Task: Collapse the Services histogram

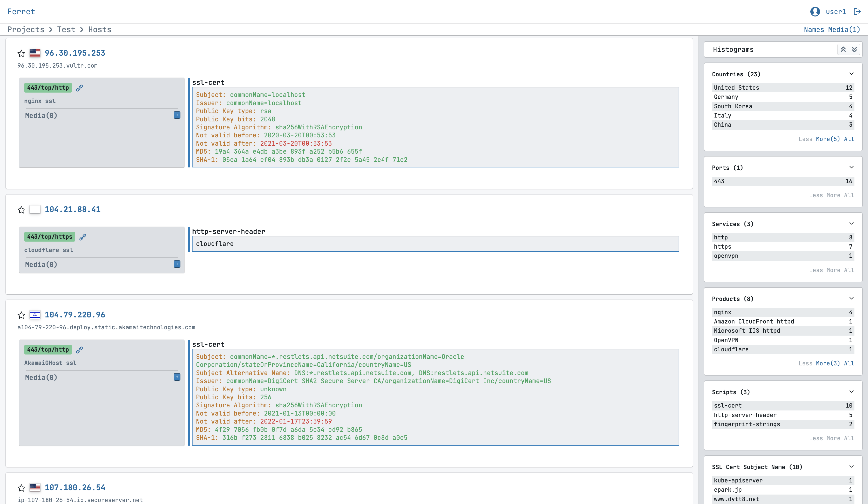Action: [852, 223]
